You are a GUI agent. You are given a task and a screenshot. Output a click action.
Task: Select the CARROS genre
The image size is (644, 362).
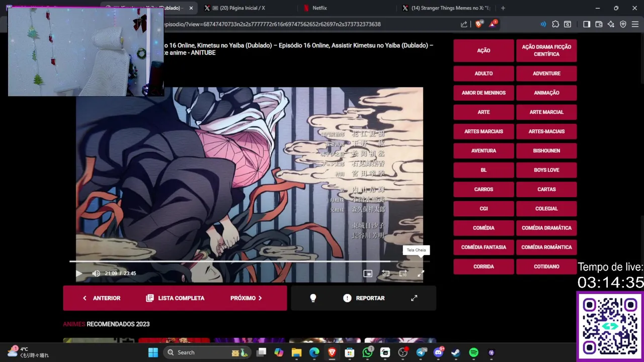484,190
